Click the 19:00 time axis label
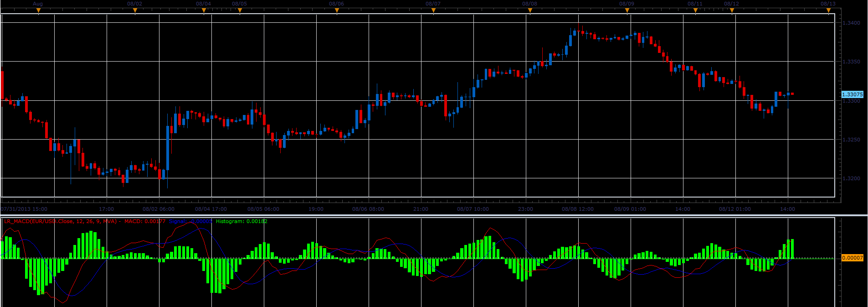Image resolution: width=868 pixels, height=307 pixels. (x=316, y=209)
